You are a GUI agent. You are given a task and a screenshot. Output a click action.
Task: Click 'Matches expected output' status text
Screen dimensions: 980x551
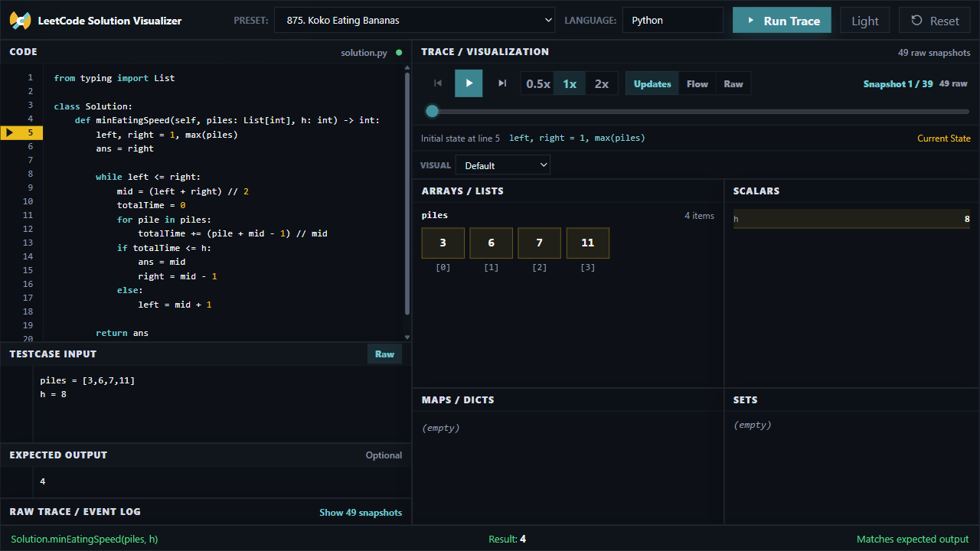click(x=913, y=539)
